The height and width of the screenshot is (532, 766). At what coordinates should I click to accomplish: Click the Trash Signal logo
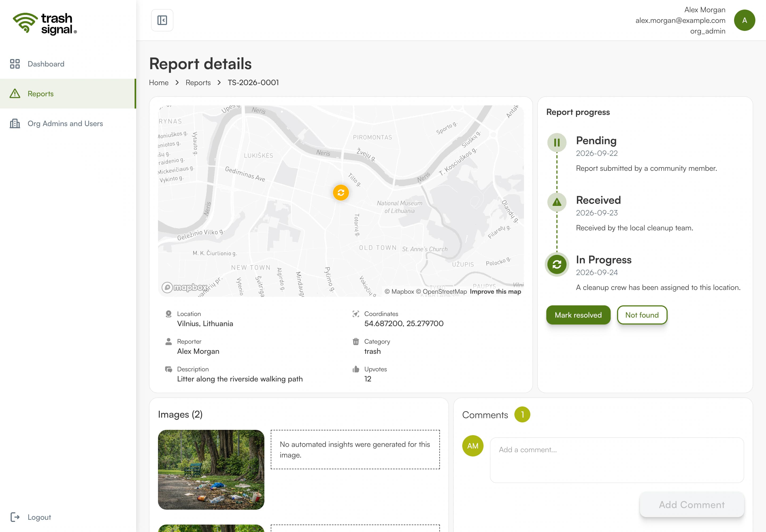(45, 24)
